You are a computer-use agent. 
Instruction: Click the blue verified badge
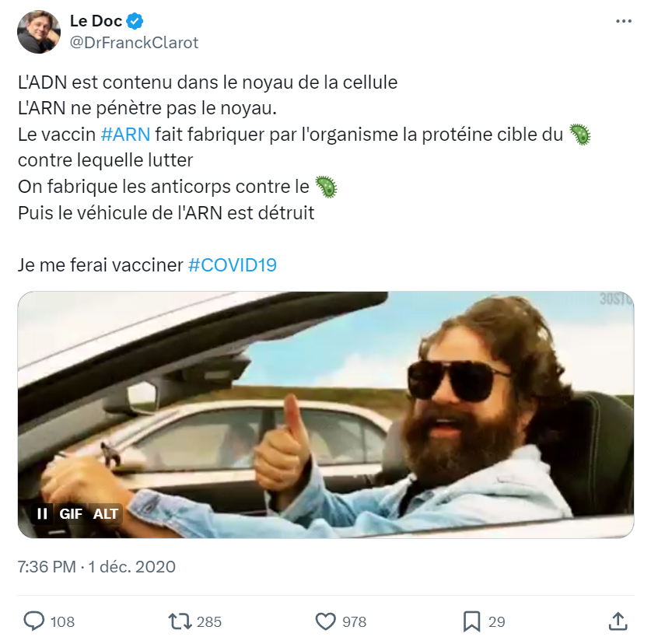click(x=135, y=21)
